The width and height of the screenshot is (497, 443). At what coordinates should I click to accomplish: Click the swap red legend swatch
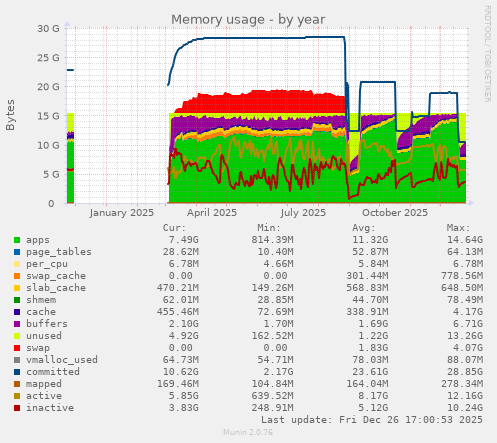tap(17, 348)
